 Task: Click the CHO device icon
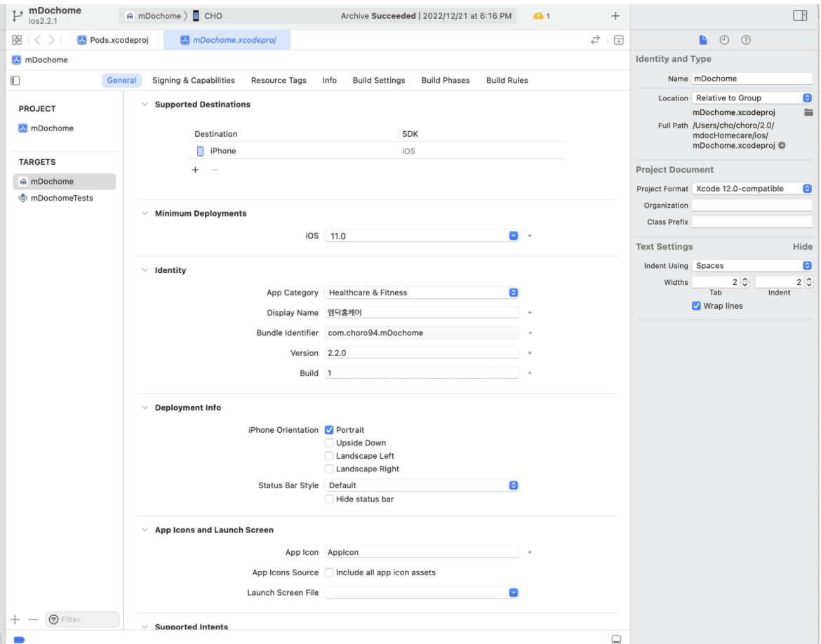(196, 15)
